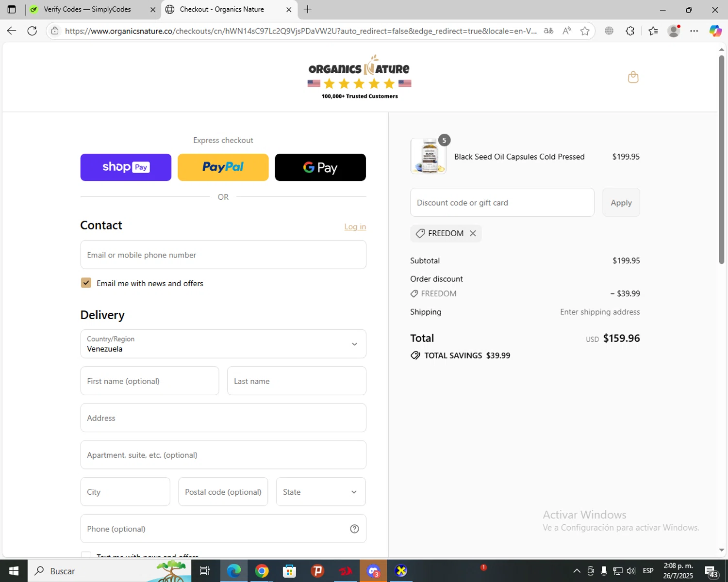
Task: Click the Total $159.96 amount
Action: click(x=621, y=338)
